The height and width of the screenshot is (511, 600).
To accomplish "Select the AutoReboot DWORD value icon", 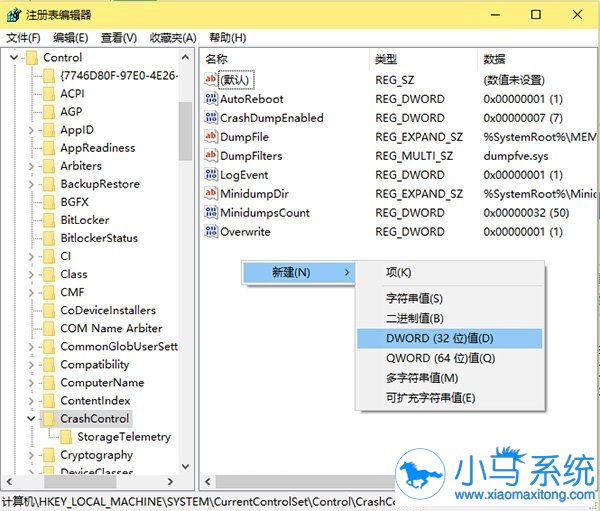I will pyautogui.click(x=211, y=99).
